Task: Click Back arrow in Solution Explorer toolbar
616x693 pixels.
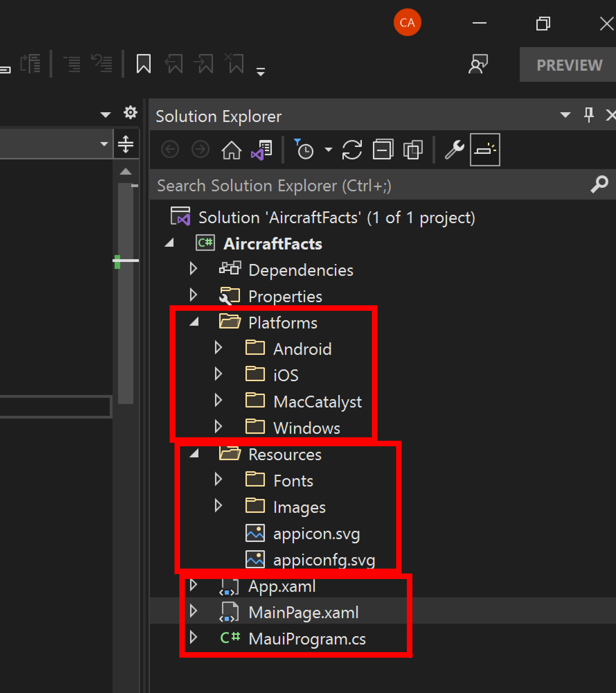Action: pyautogui.click(x=170, y=150)
